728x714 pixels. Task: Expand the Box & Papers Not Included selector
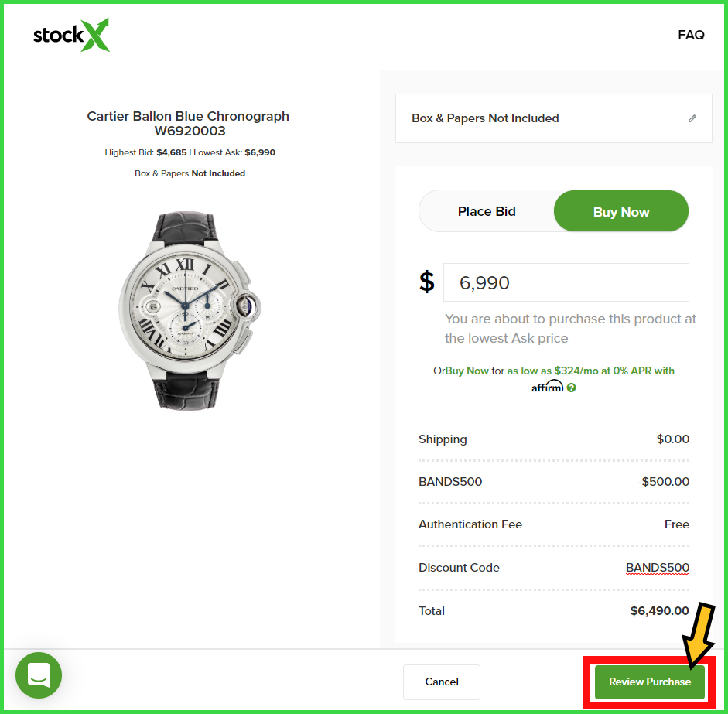point(553,118)
